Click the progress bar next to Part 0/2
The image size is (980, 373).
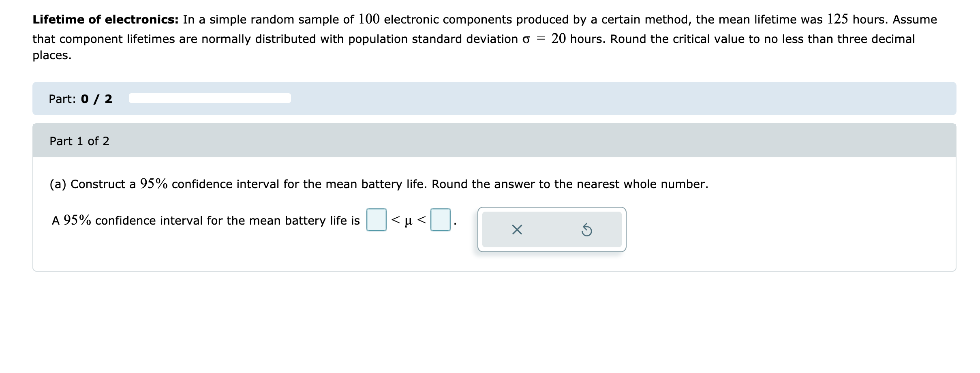(209, 97)
